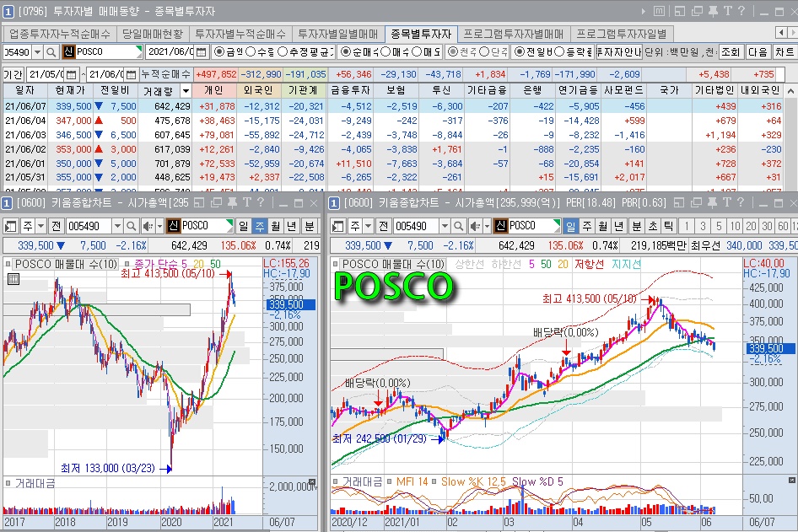Image resolution: width=798 pixels, height=532 pixels.
Task: Search stock in right 키움종합차트 window
Action: click(x=458, y=226)
